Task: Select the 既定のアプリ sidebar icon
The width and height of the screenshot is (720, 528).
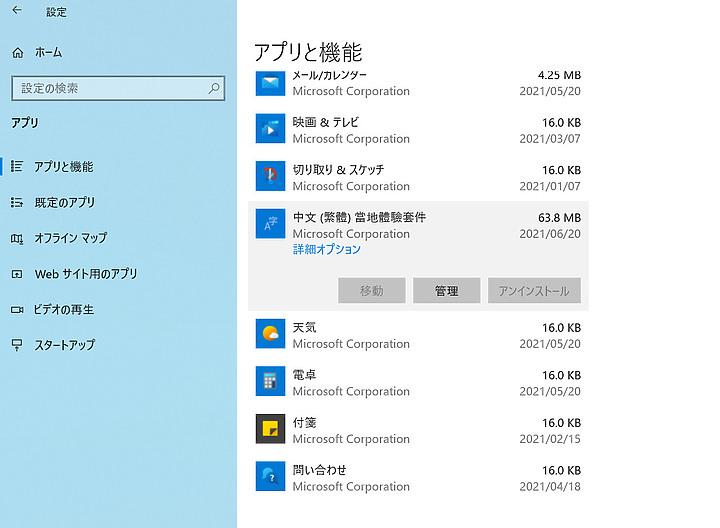Action: (x=17, y=202)
